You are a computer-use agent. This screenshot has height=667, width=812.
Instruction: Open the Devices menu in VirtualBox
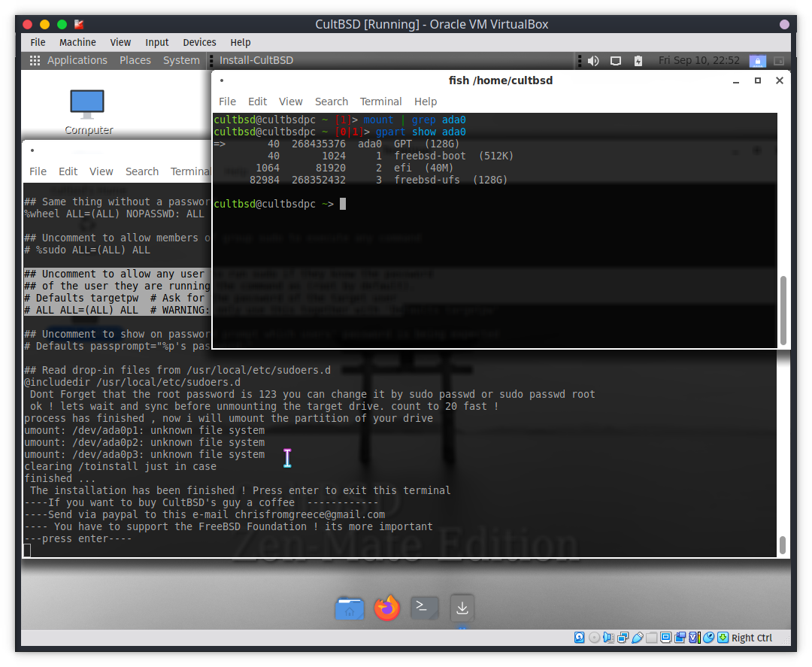[199, 42]
